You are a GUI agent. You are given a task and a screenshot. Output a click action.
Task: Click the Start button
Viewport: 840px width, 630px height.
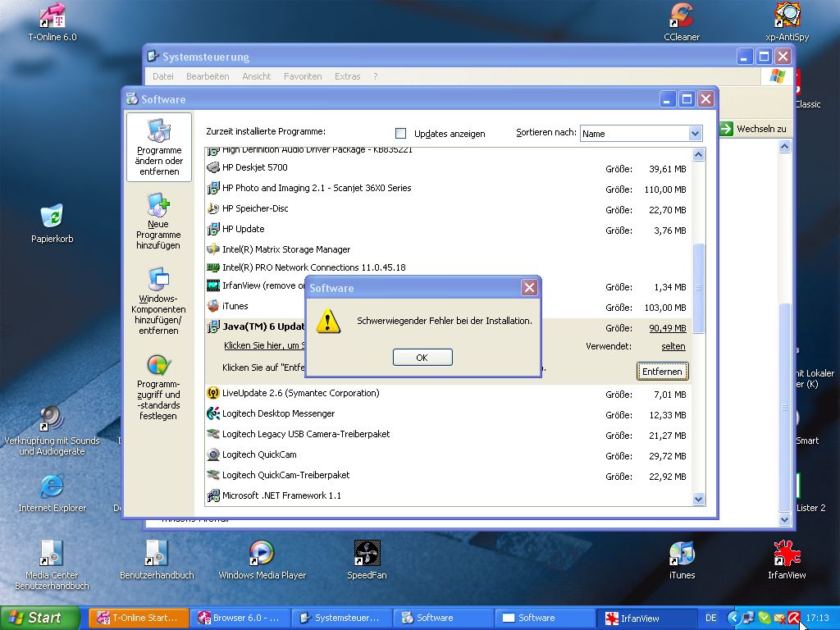tap(39, 618)
